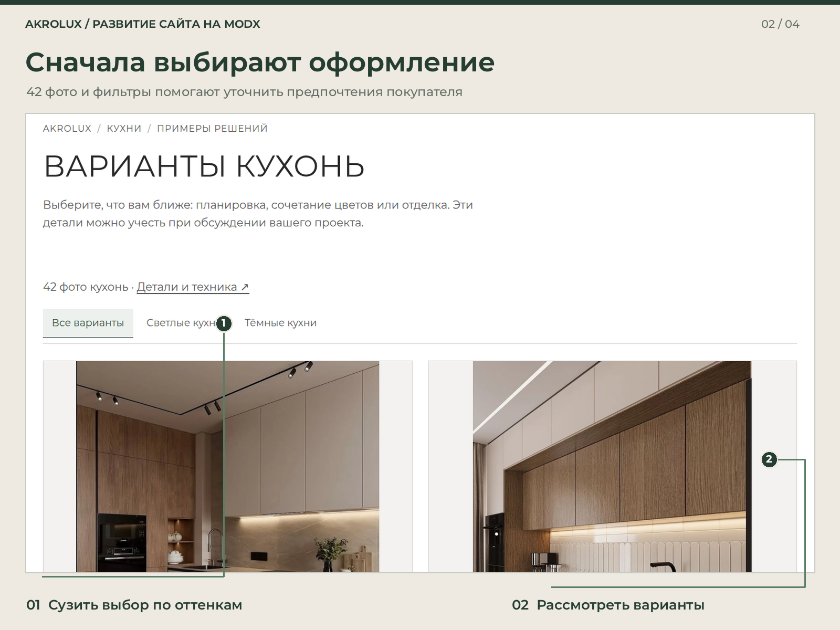Click the page counter 02 / 04
The width and height of the screenshot is (840, 630).
click(x=780, y=24)
